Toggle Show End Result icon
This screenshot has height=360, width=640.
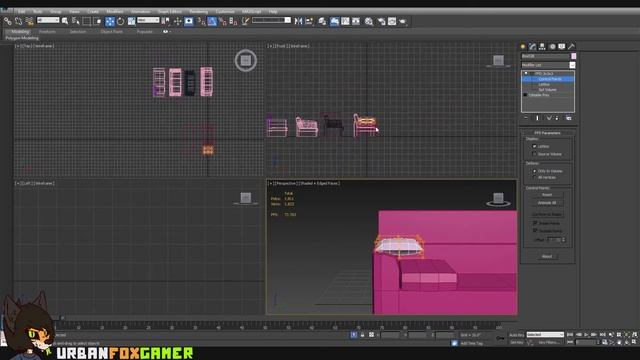coord(537,118)
